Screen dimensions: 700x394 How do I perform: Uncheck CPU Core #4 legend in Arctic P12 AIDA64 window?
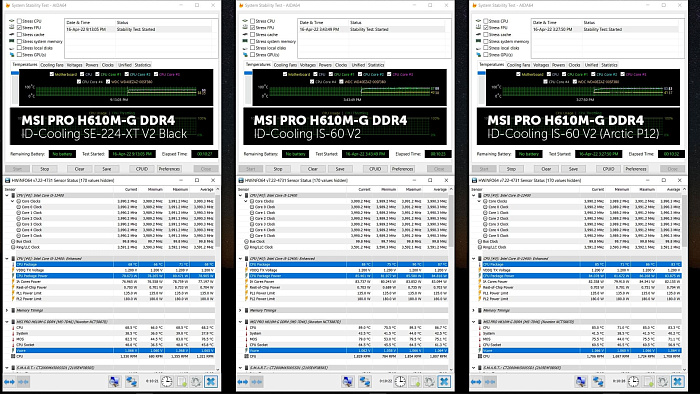pos(546,82)
